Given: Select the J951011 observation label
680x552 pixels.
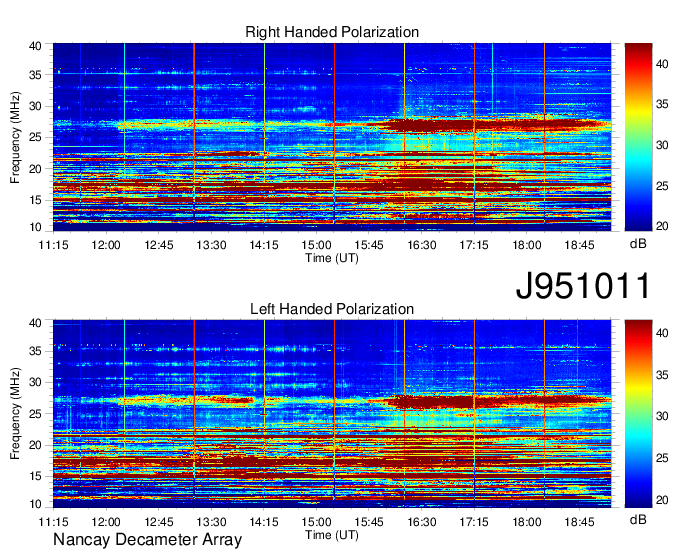Looking at the screenshot, I should click(583, 286).
